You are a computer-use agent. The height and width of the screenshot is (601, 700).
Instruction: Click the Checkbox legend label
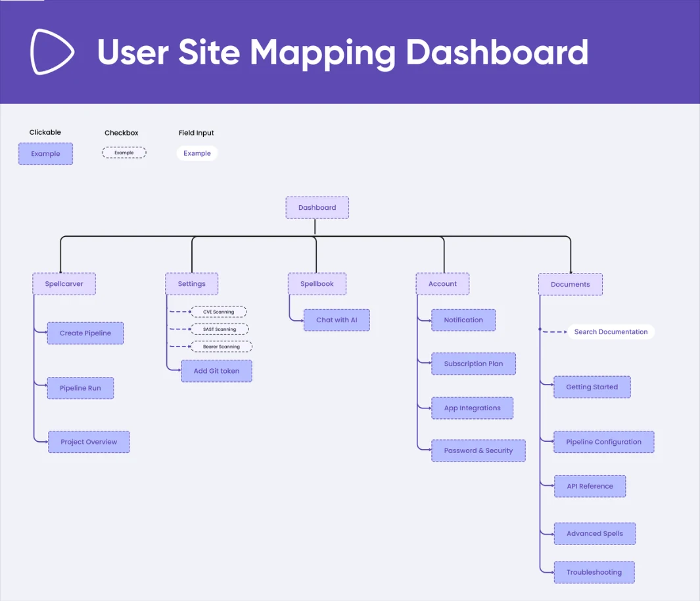[122, 133]
